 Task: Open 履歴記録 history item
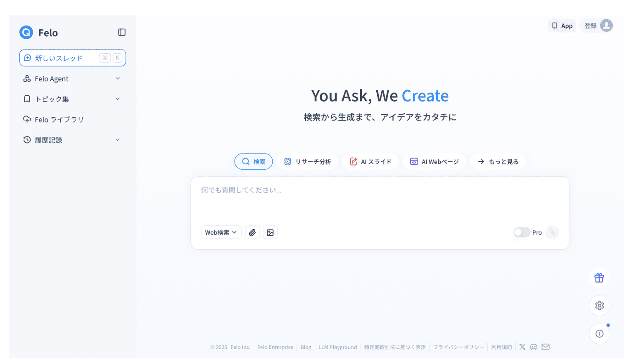point(72,140)
